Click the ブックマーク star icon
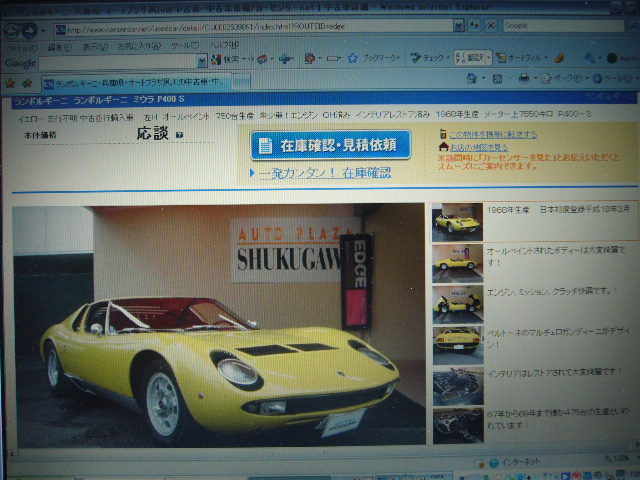 click(x=353, y=58)
